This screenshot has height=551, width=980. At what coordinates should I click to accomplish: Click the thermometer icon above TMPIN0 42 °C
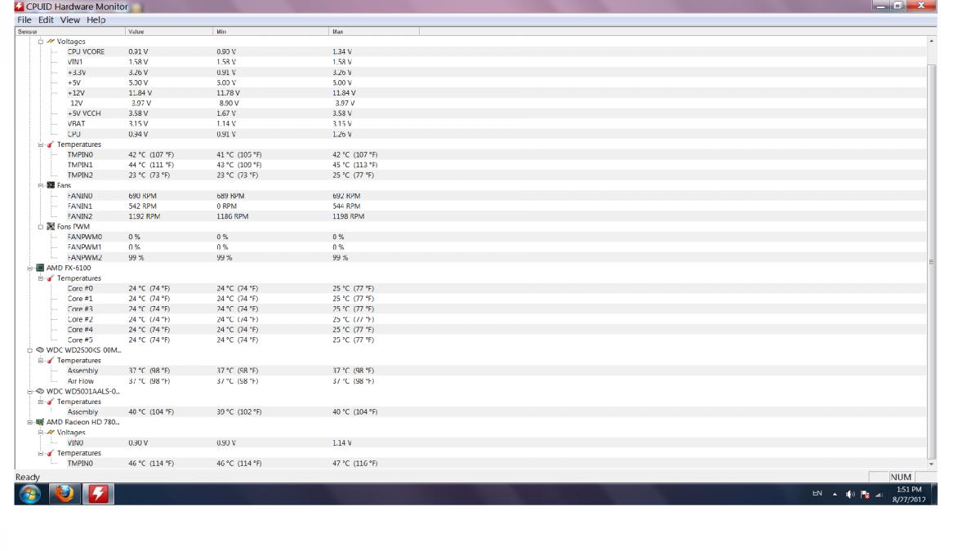[x=51, y=144]
